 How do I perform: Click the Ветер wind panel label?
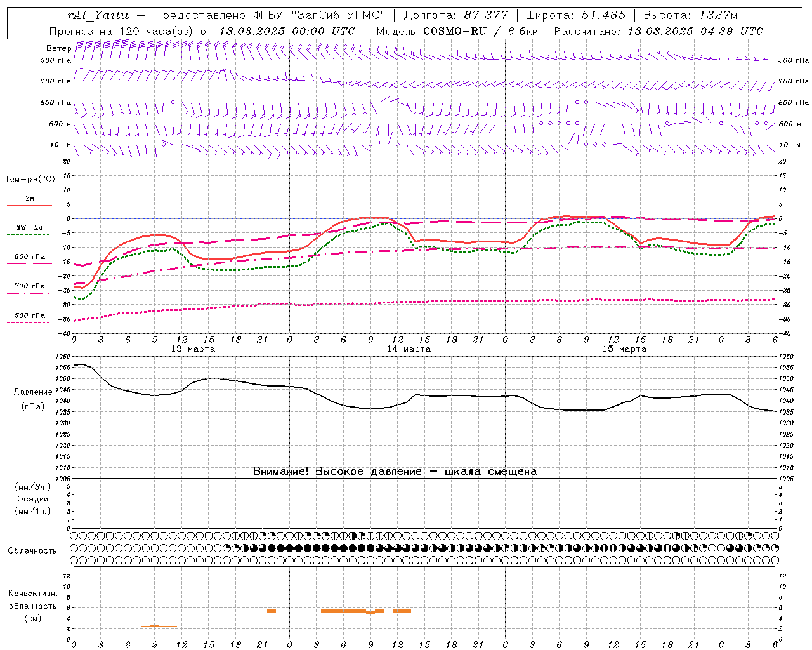pyautogui.click(x=58, y=48)
